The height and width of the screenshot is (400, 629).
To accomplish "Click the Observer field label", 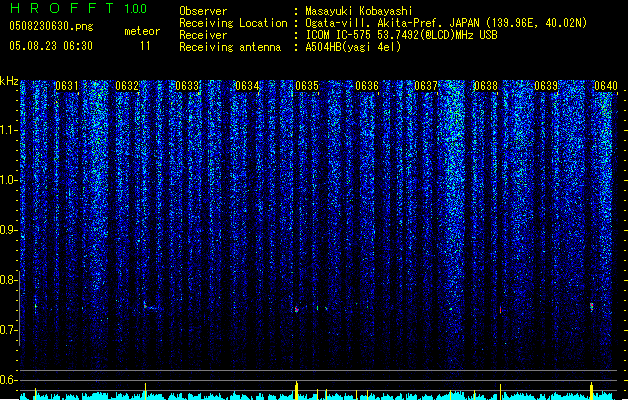I will (x=203, y=11).
